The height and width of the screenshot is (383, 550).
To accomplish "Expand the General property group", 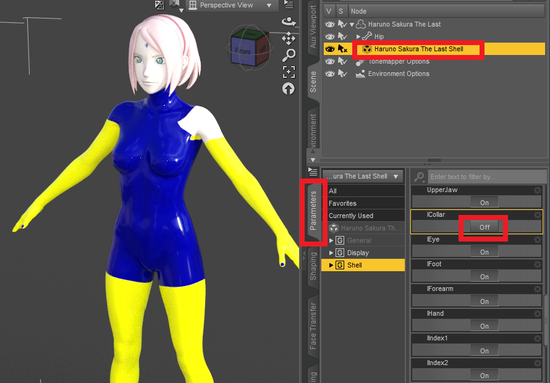I will click(331, 240).
